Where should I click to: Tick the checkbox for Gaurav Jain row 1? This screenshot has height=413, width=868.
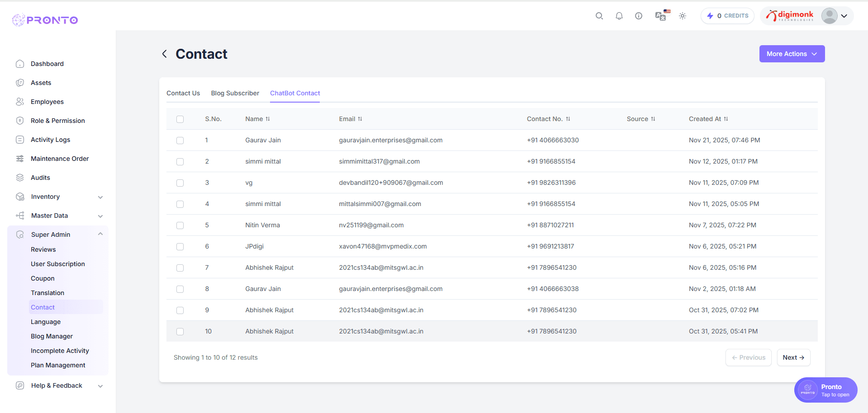pyautogui.click(x=180, y=140)
